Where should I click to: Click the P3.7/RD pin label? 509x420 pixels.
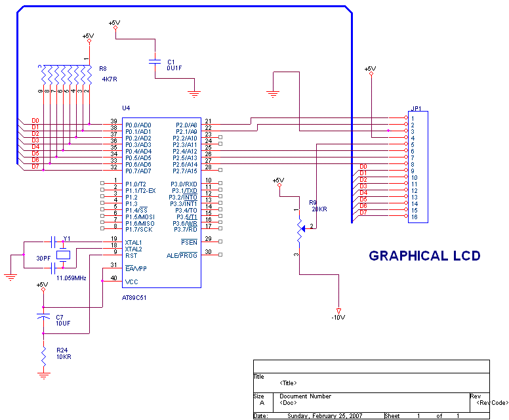pyautogui.click(x=186, y=230)
